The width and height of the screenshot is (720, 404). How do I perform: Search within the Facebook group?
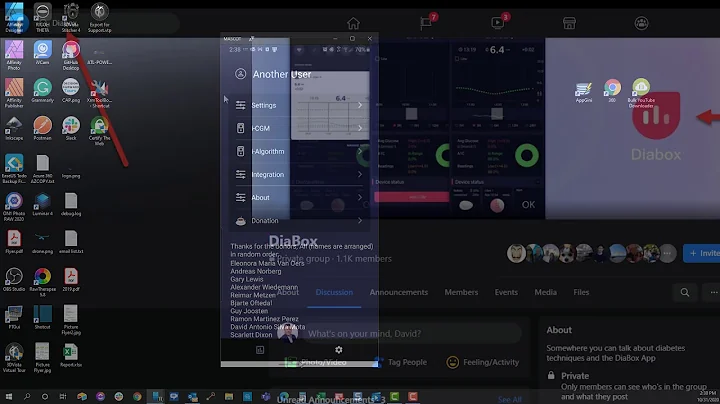(x=685, y=292)
